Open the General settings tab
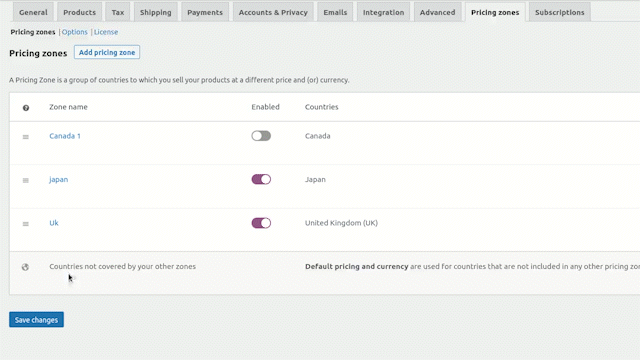The image size is (640, 360). pyautogui.click(x=33, y=12)
